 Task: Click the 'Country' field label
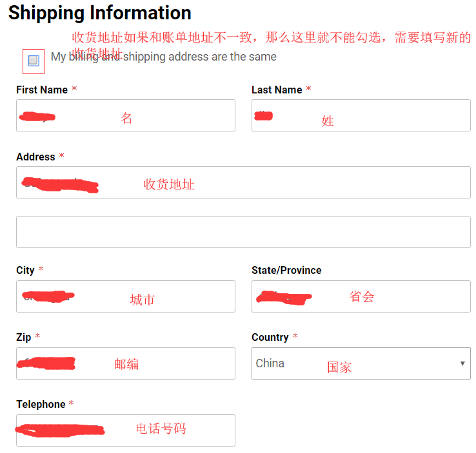270,337
